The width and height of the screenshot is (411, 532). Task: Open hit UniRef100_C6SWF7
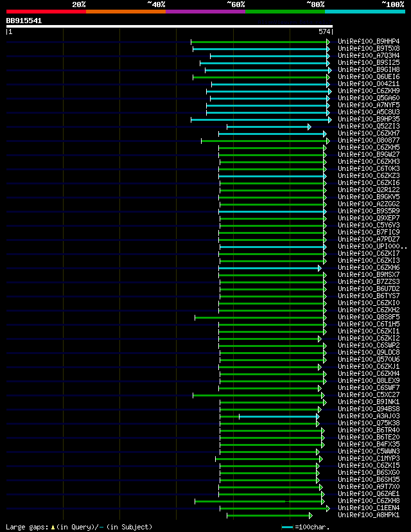click(x=369, y=388)
